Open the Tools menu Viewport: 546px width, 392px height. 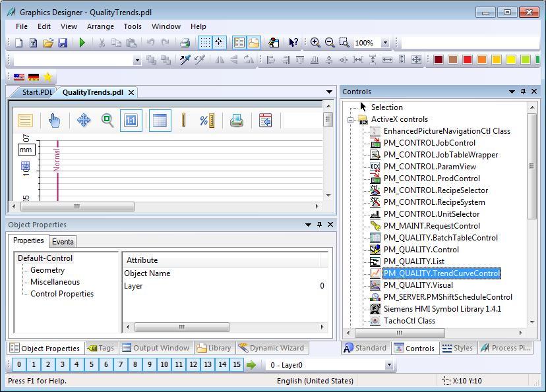133,26
